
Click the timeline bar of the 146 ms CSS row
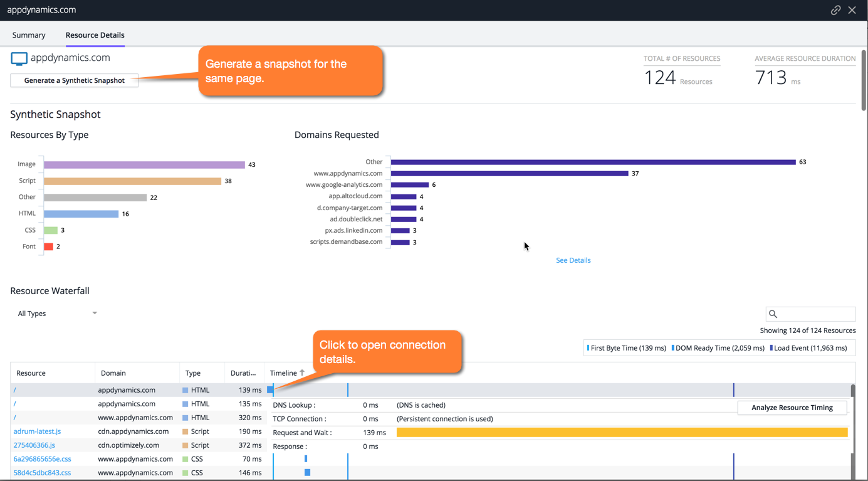(x=307, y=473)
